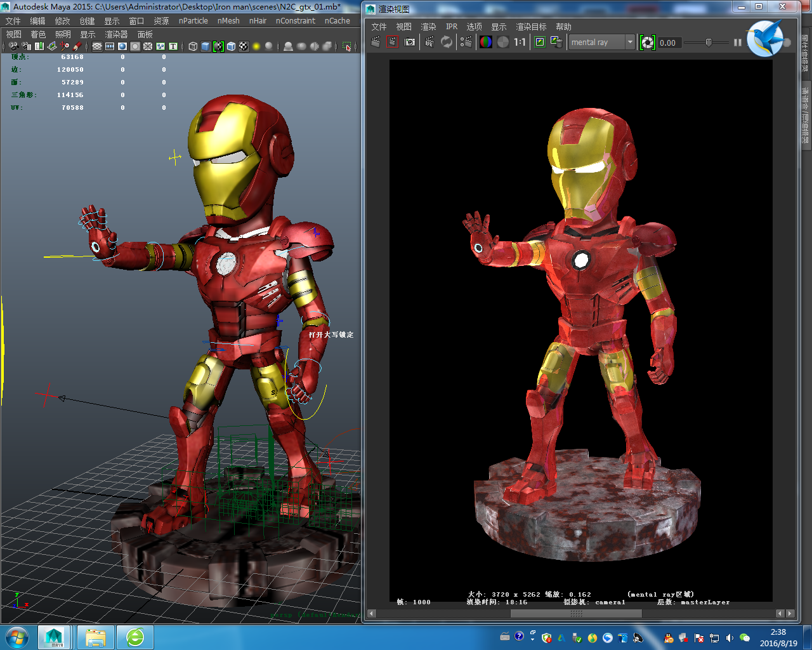Image resolution: width=812 pixels, height=650 pixels.
Task: Open the mental ray renderer dropdown
Action: click(602, 42)
